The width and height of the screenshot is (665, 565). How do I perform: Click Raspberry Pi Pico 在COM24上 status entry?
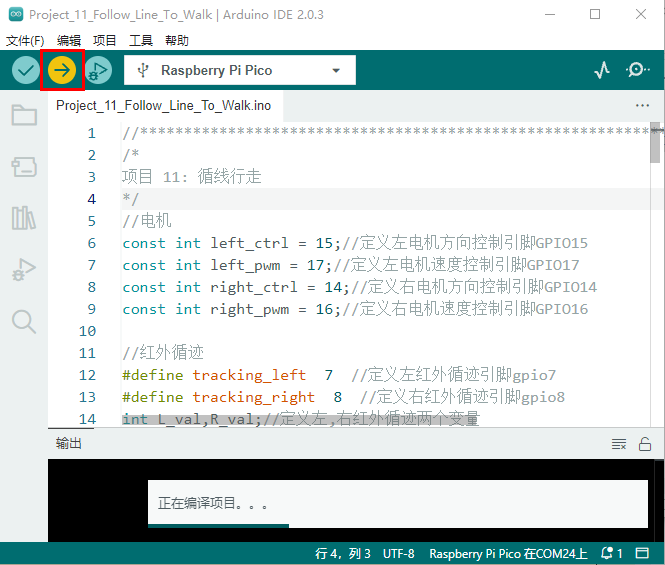(x=508, y=554)
